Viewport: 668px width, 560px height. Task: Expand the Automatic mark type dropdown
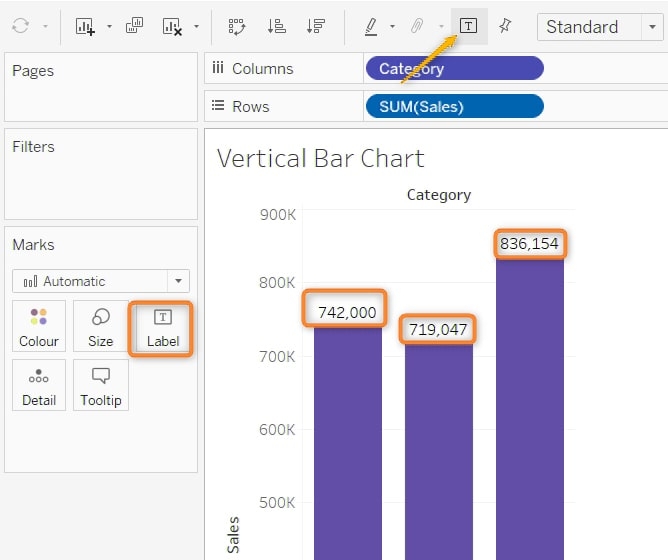(178, 282)
